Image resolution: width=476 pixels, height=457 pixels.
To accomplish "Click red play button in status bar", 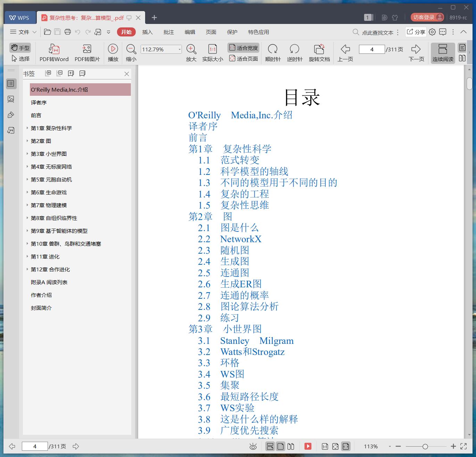I will coord(308,446).
